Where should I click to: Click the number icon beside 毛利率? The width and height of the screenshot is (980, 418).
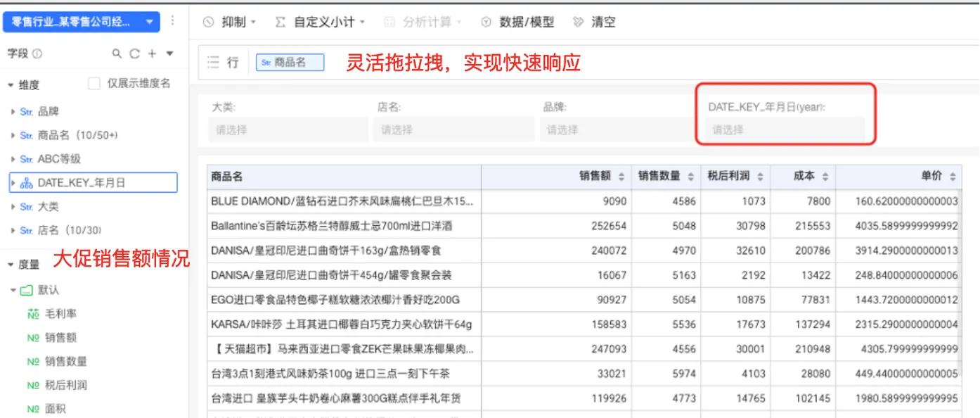33,314
